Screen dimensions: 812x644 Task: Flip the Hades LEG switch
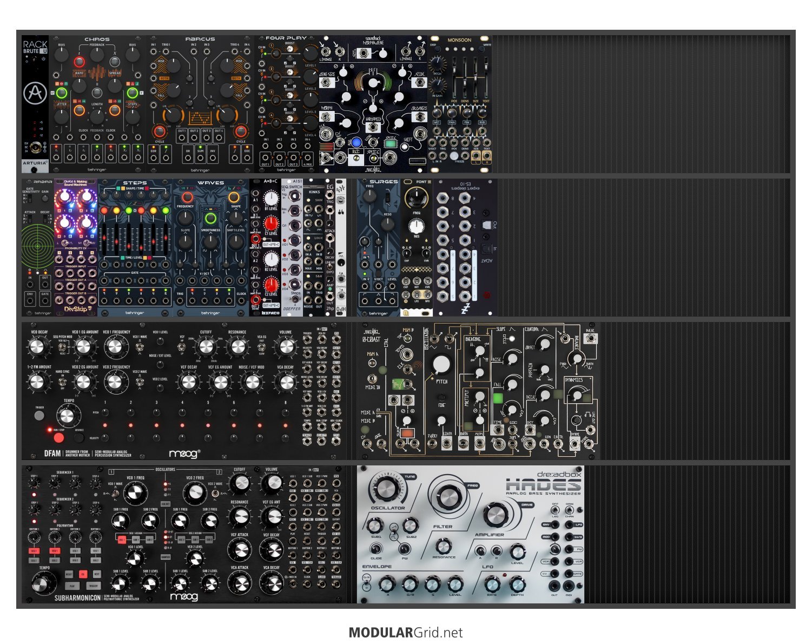(554, 510)
